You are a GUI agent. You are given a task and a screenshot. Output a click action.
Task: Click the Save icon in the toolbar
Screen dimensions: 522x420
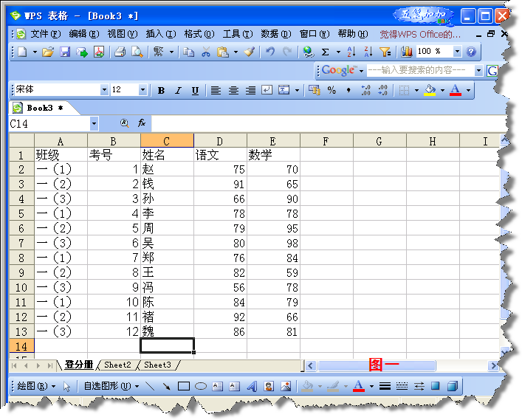(x=64, y=52)
